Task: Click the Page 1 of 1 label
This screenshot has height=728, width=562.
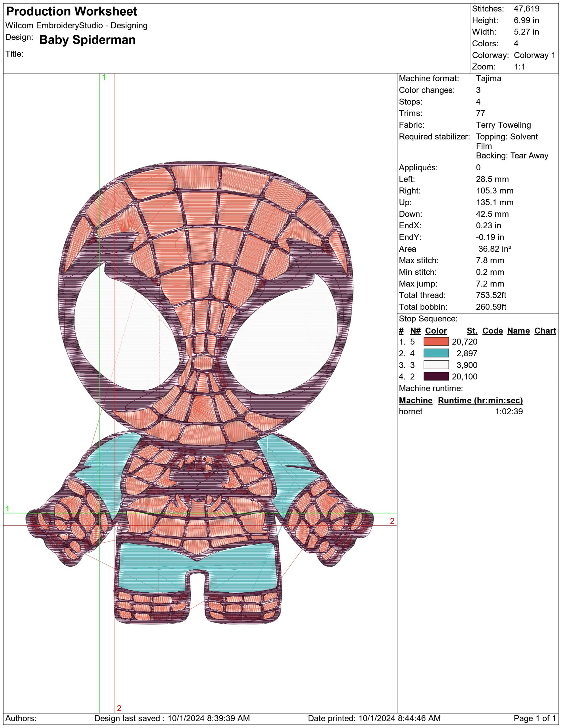Action: pyautogui.click(x=534, y=718)
